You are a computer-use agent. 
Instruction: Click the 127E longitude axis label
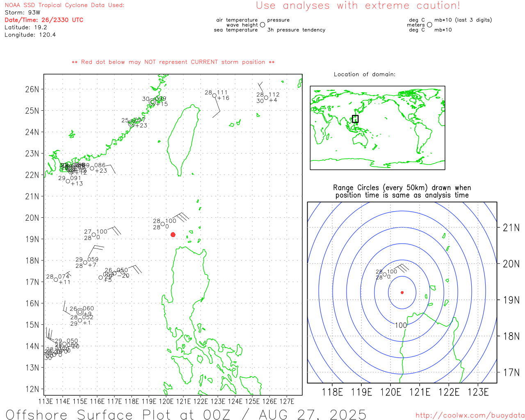point(286,402)
